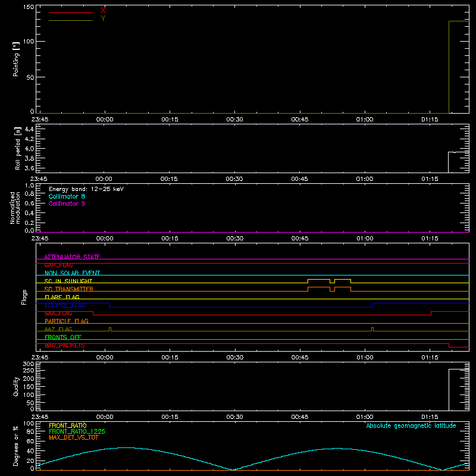This screenshot has width=476, height=476.
Task: Click the 'SC_TRANSMITTER' flag label
Action: pyautogui.click(x=68, y=289)
